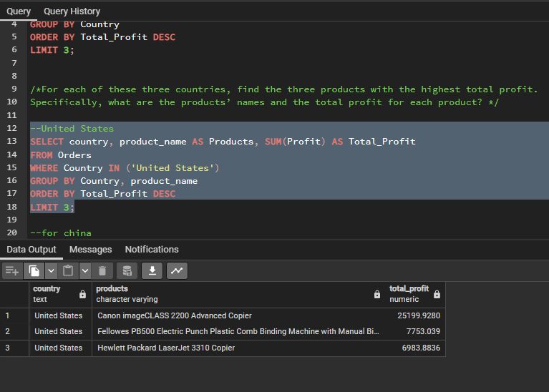Select the Data Output tab
This screenshot has width=549, height=392.
[x=31, y=250]
